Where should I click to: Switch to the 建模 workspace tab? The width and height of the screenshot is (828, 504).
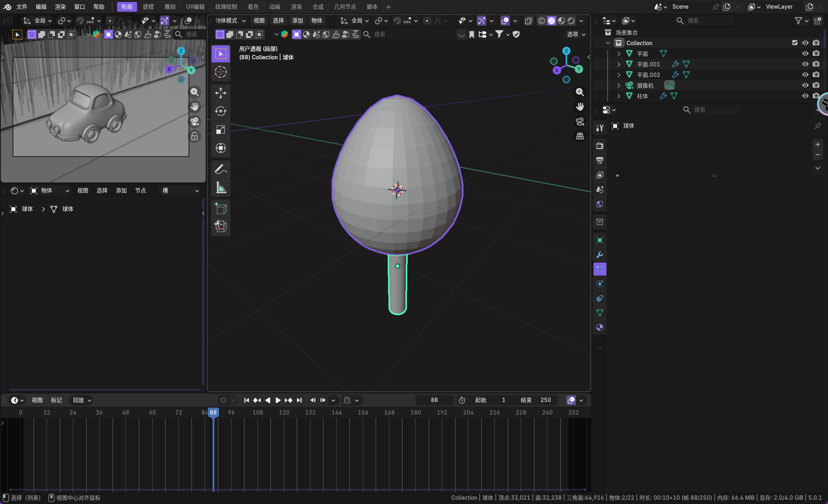[148, 7]
